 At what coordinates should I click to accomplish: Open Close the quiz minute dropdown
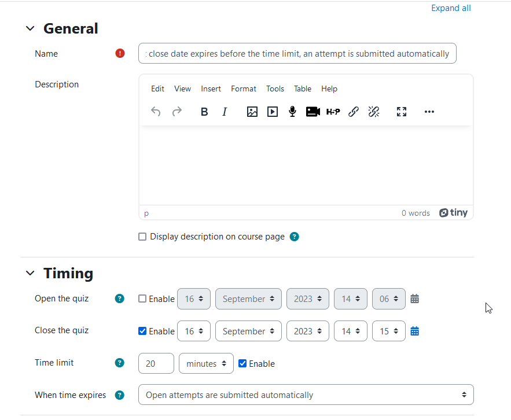point(389,331)
